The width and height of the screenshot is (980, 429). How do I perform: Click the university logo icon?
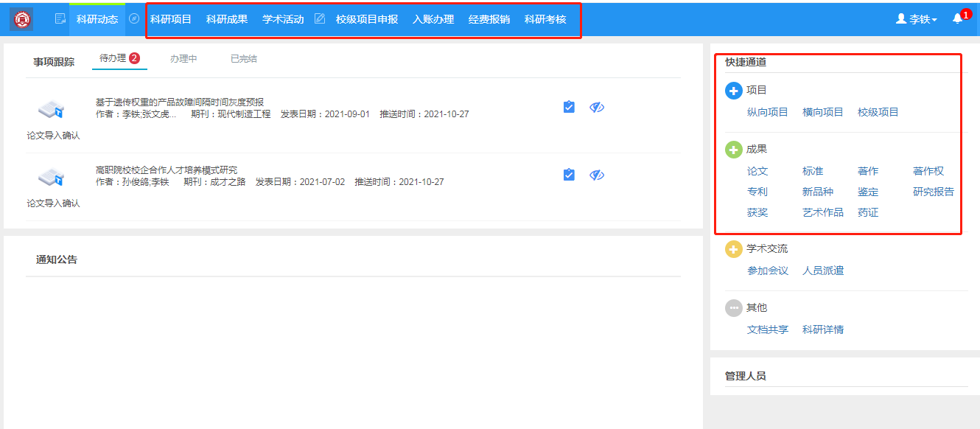tap(21, 19)
